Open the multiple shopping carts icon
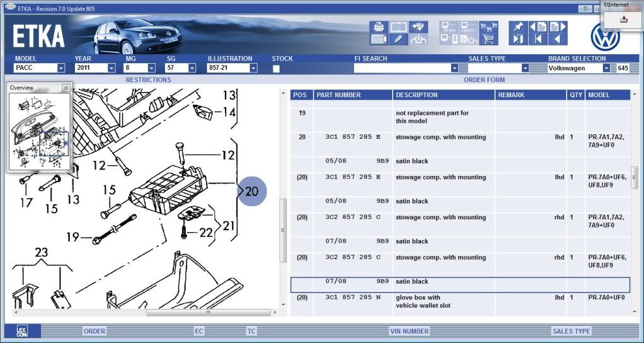This screenshot has width=644, height=343. 489,27
